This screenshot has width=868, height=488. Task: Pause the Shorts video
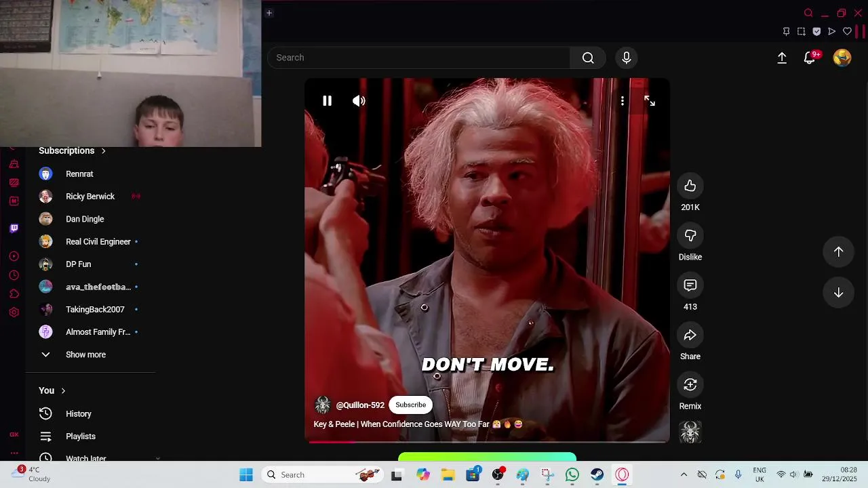point(327,101)
